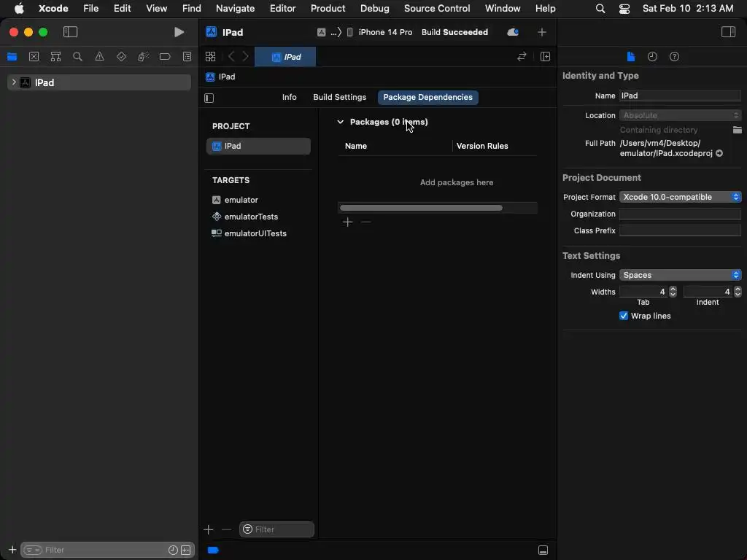The height and width of the screenshot is (560, 747).
Task: Click the Organization text field
Action: point(680,214)
